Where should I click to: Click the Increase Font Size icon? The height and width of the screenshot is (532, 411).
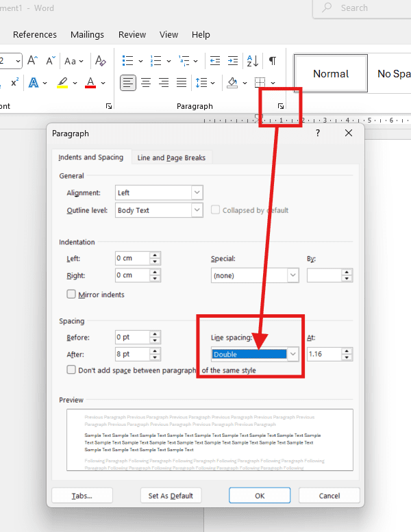click(33, 61)
